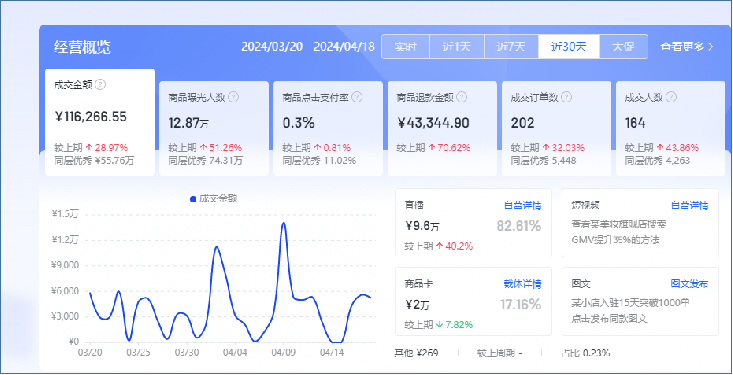Open 载体详情 link in 商品卡 card
This screenshot has width=733, height=375.
point(522,283)
